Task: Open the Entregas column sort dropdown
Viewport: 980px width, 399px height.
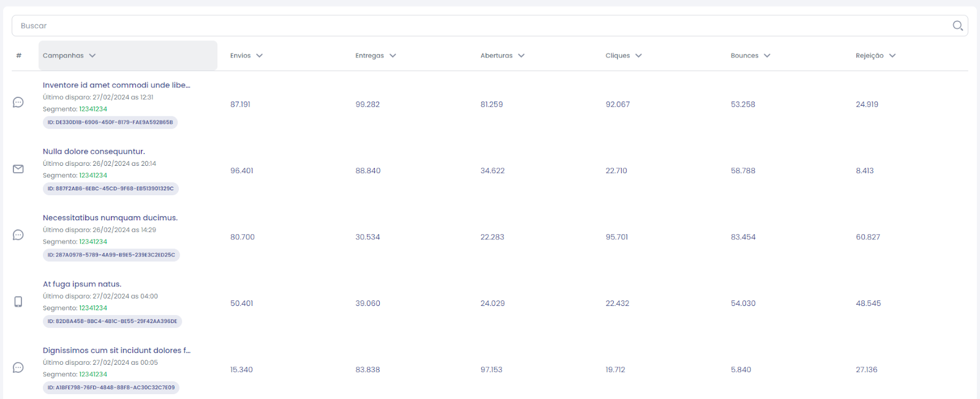Action: pos(393,56)
